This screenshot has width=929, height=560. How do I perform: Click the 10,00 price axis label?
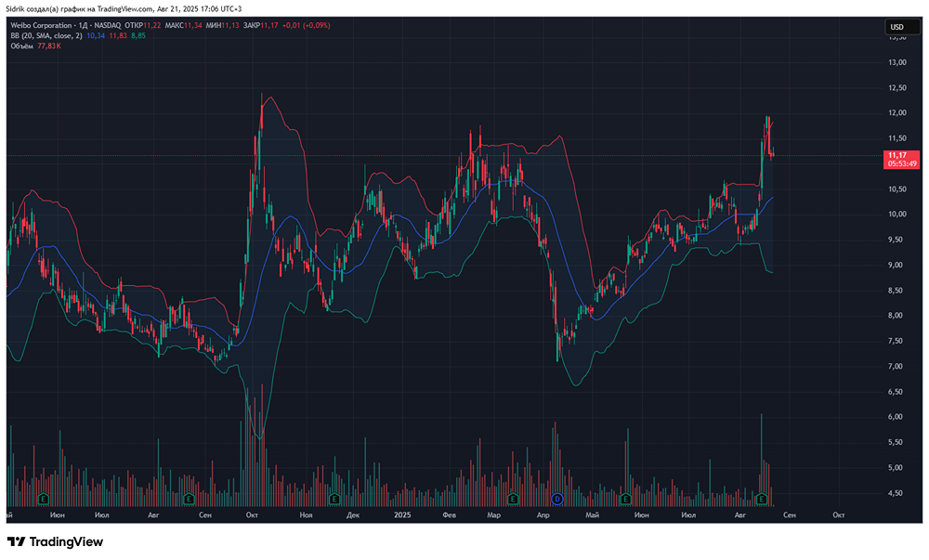(897, 215)
